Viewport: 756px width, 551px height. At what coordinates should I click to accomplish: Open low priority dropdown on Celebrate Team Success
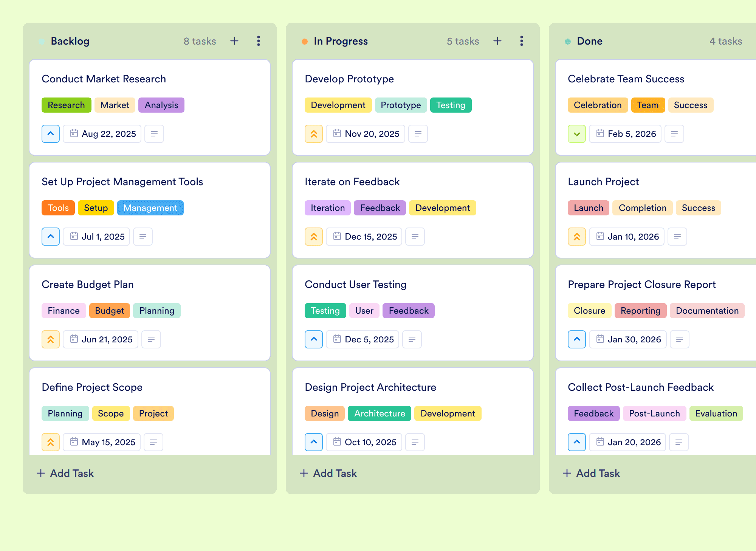tap(577, 134)
